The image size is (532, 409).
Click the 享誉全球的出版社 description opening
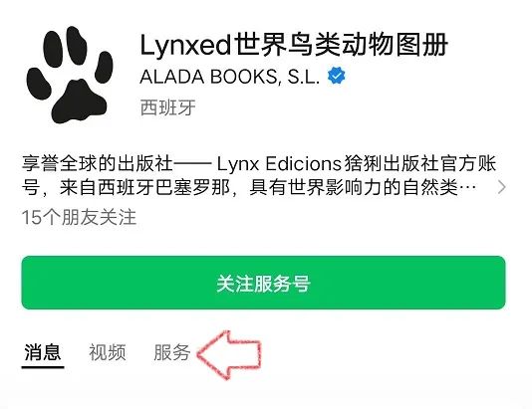coord(98,163)
